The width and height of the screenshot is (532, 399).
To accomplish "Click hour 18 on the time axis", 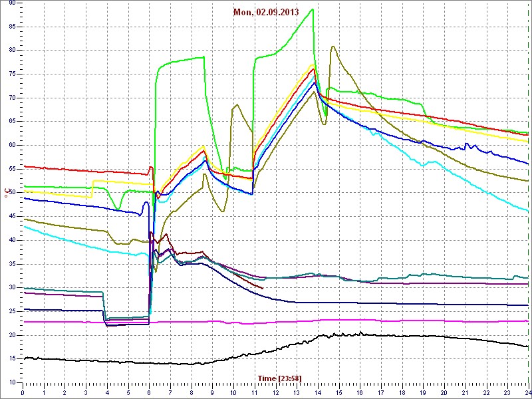I will [x=402, y=392].
